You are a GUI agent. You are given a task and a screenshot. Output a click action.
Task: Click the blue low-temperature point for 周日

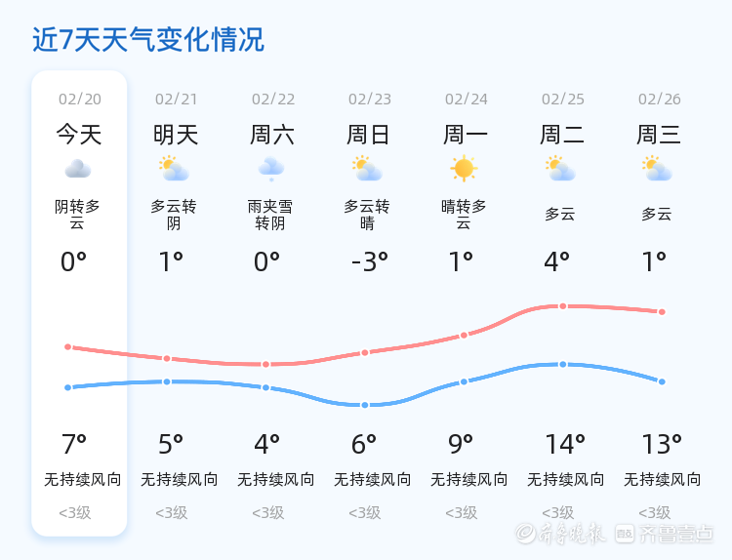tap(365, 405)
